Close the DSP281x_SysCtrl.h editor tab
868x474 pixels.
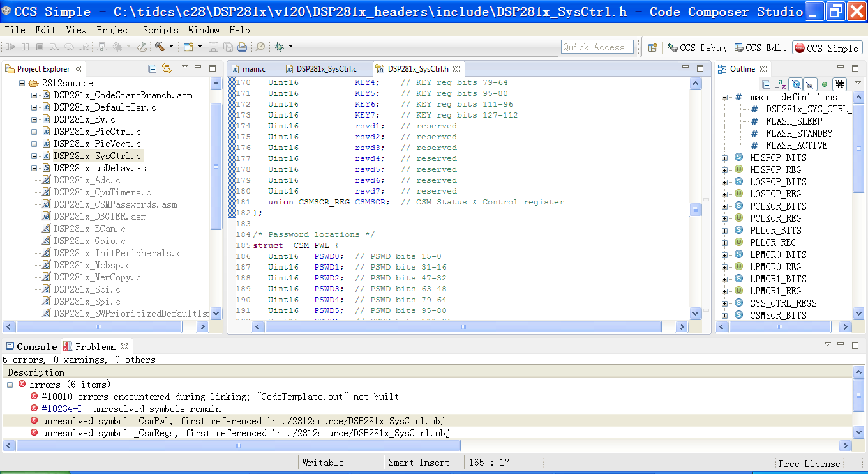coord(456,69)
